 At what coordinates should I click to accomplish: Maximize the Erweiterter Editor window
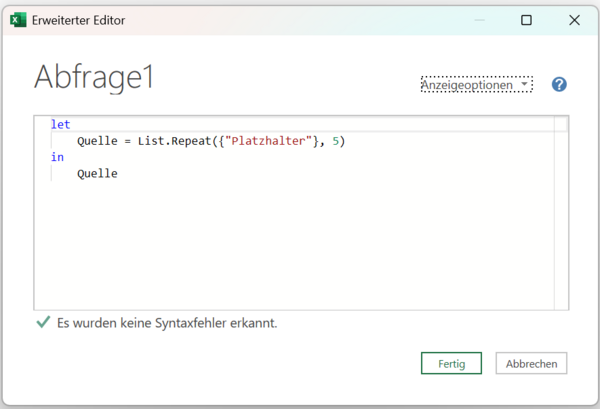pos(526,19)
